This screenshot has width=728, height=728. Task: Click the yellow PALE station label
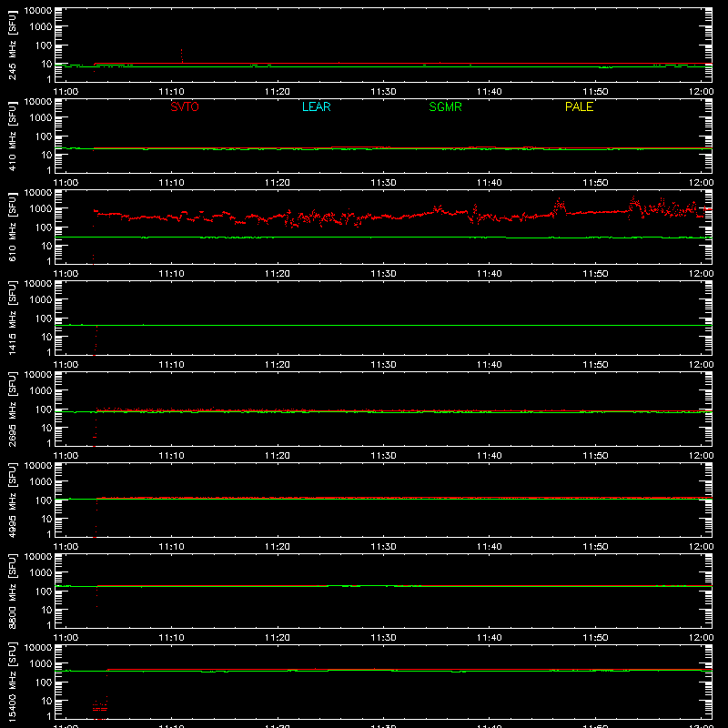click(579, 106)
